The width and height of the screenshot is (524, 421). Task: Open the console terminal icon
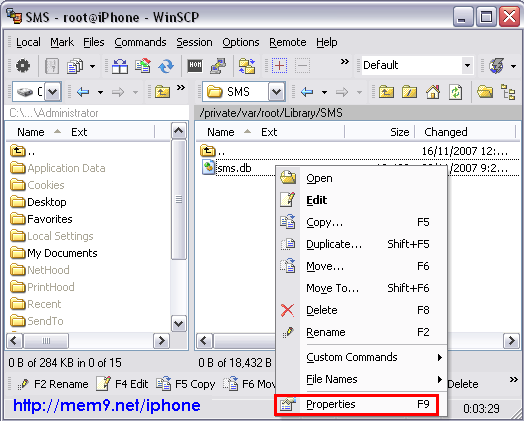pyautogui.click(x=195, y=65)
